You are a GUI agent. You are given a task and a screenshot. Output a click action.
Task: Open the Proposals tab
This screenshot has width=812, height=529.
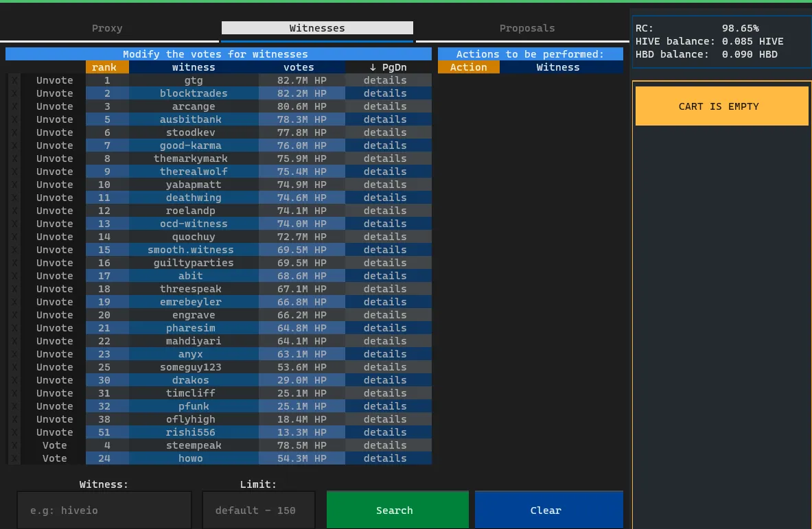tap(526, 28)
